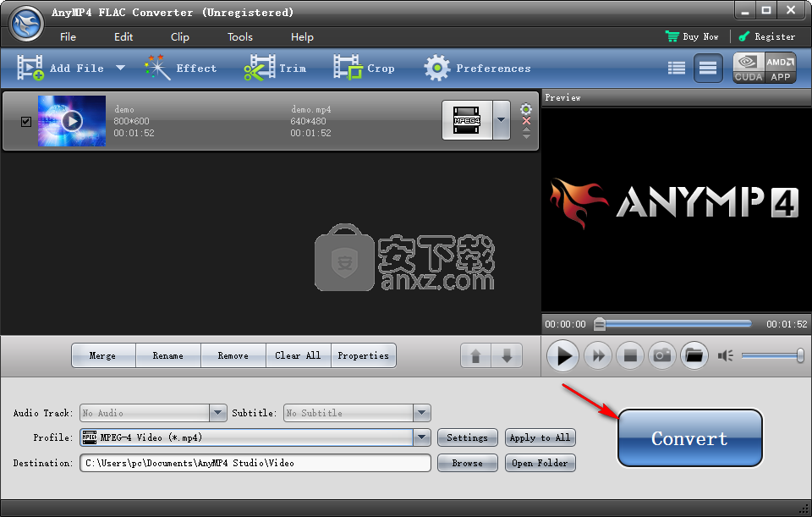Click Apply to All button
The image size is (812, 517).
[540, 437]
